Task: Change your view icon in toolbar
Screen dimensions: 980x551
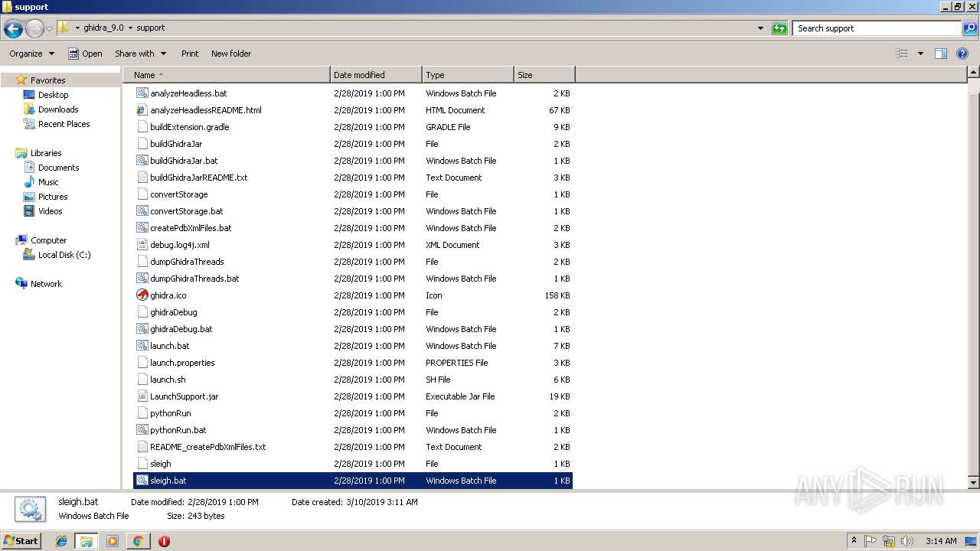Action: pyautogui.click(x=902, y=54)
